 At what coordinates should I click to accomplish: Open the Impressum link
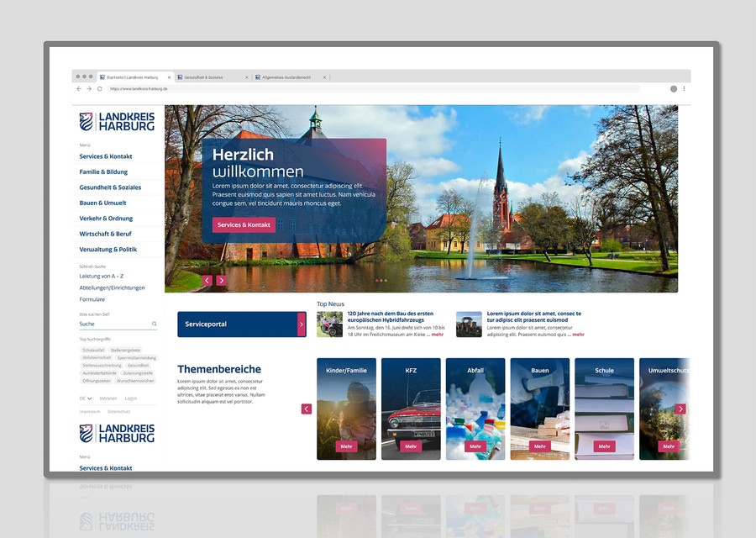tap(90, 412)
